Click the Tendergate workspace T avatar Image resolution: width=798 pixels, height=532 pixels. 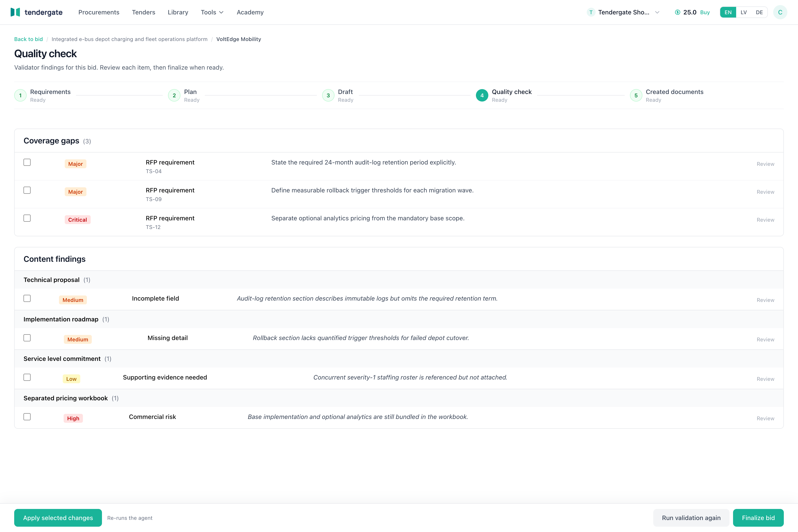591,12
